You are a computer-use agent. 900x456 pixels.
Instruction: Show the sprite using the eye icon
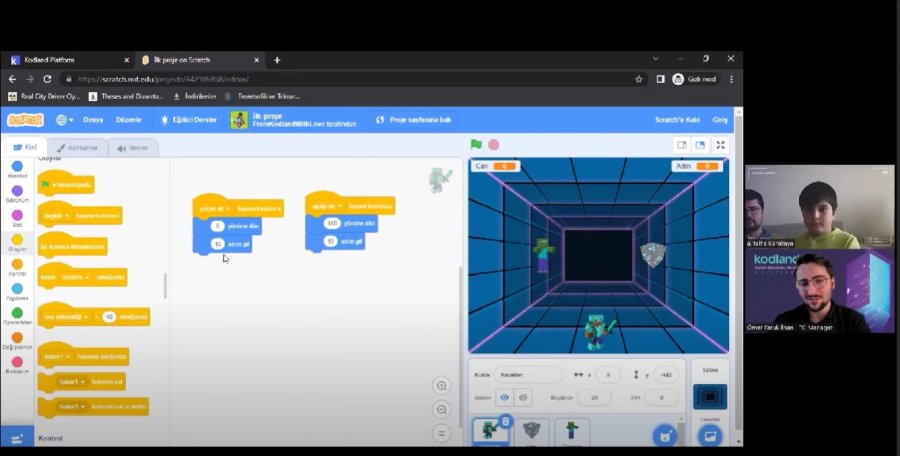coord(504,397)
